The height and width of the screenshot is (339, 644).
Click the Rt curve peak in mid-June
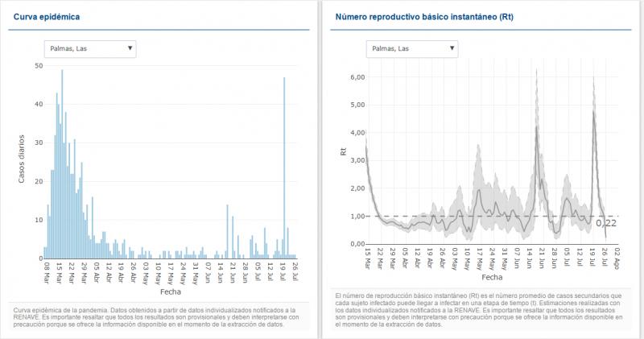pyautogui.click(x=536, y=129)
